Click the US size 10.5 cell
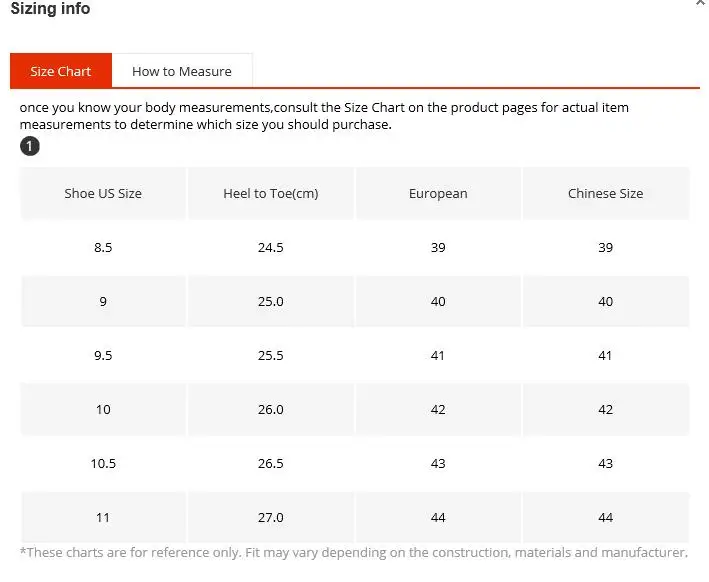709x582 pixels. pyautogui.click(x=103, y=463)
